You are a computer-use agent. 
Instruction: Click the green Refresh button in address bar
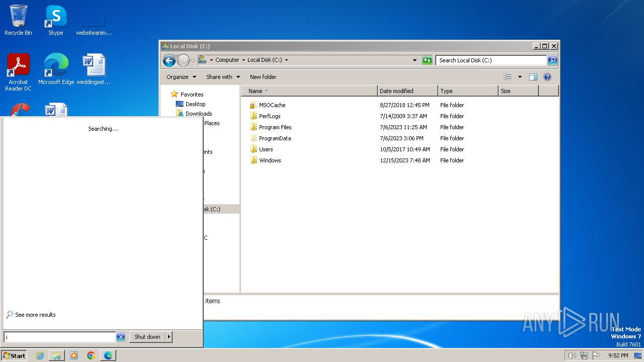[x=427, y=60]
